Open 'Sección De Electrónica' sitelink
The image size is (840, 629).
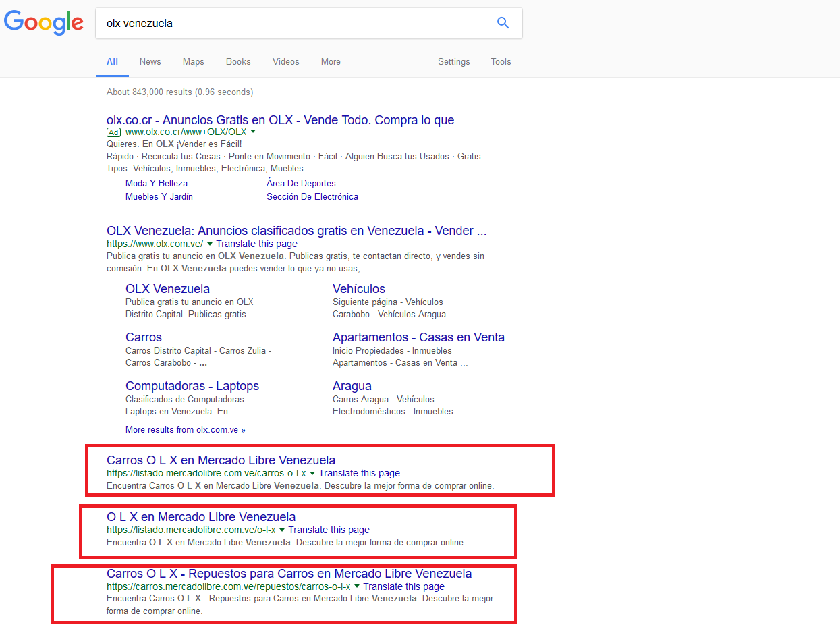click(312, 196)
